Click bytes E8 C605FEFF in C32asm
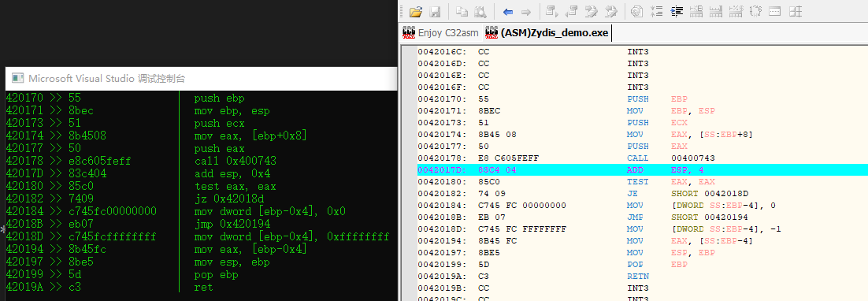The image size is (868, 301). pyautogui.click(x=508, y=158)
